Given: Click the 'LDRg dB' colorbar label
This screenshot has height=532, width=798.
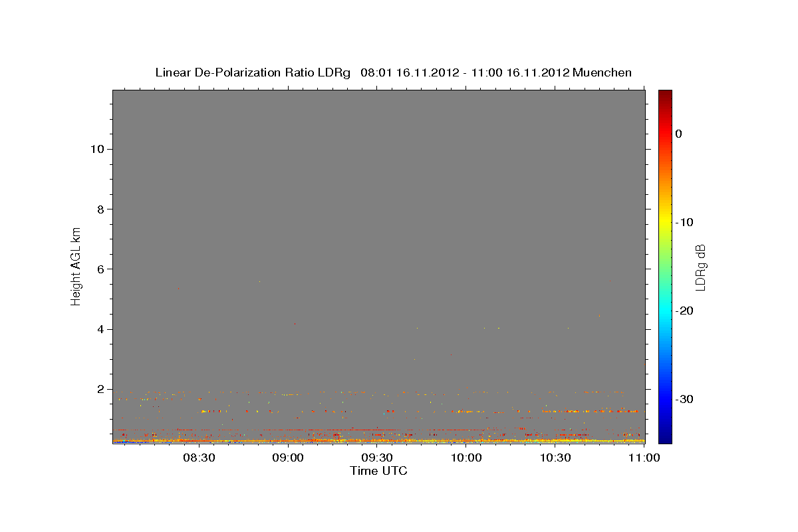Looking at the screenshot, I should tap(700, 267).
